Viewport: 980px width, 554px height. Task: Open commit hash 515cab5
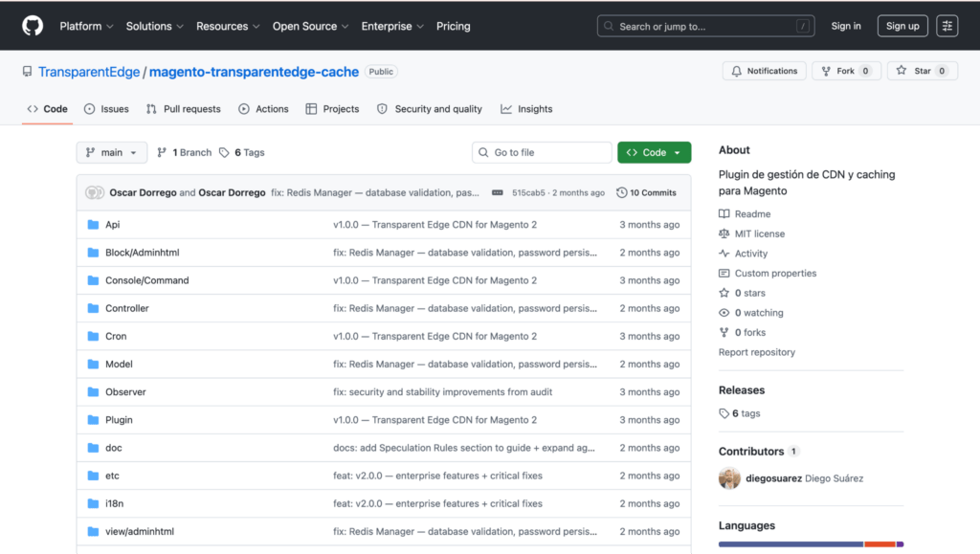[528, 192]
